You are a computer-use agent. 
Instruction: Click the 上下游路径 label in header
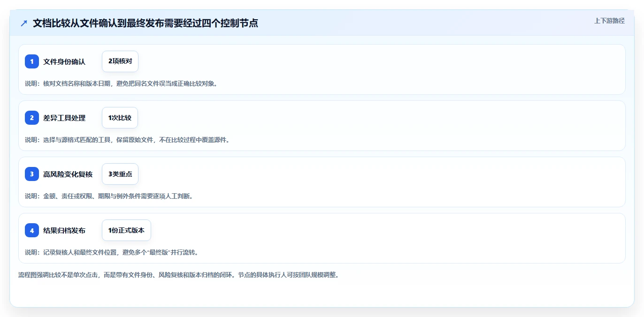pyautogui.click(x=609, y=21)
